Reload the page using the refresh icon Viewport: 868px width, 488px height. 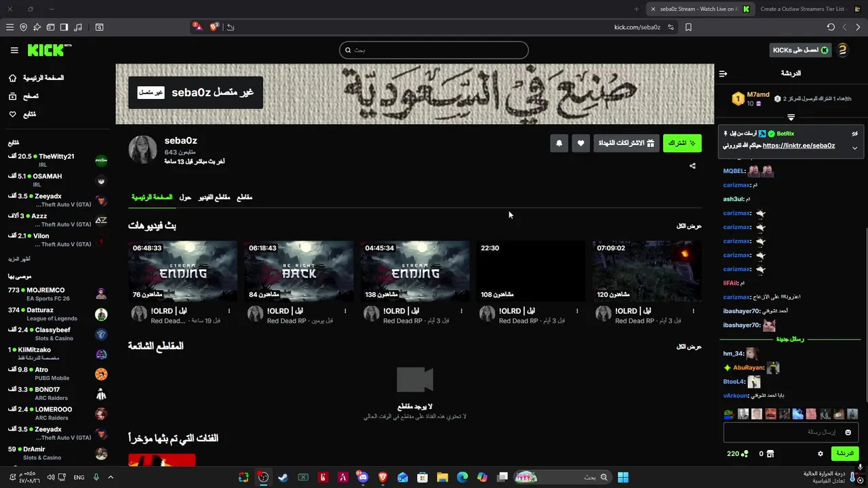coord(831,27)
